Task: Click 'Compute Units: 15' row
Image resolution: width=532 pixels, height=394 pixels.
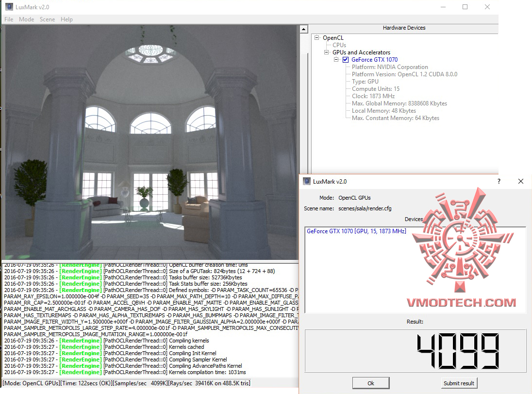Action: point(376,89)
